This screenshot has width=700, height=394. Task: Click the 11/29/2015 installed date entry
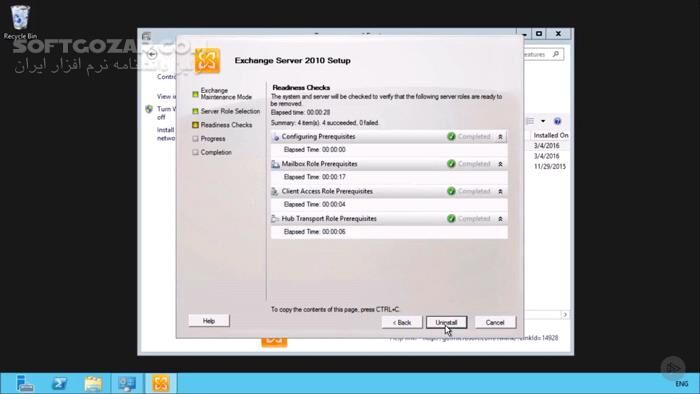(x=550, y=166)
